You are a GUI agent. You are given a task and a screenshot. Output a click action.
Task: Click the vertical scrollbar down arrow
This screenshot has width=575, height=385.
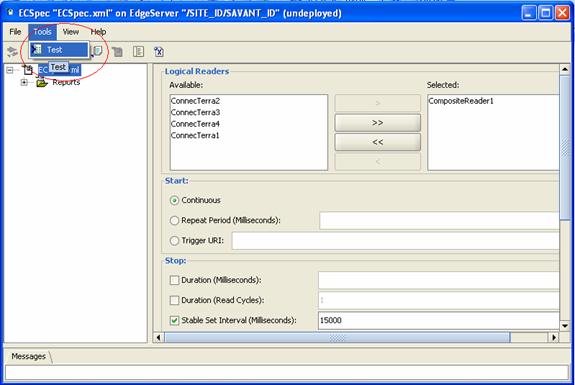[565, 326]
